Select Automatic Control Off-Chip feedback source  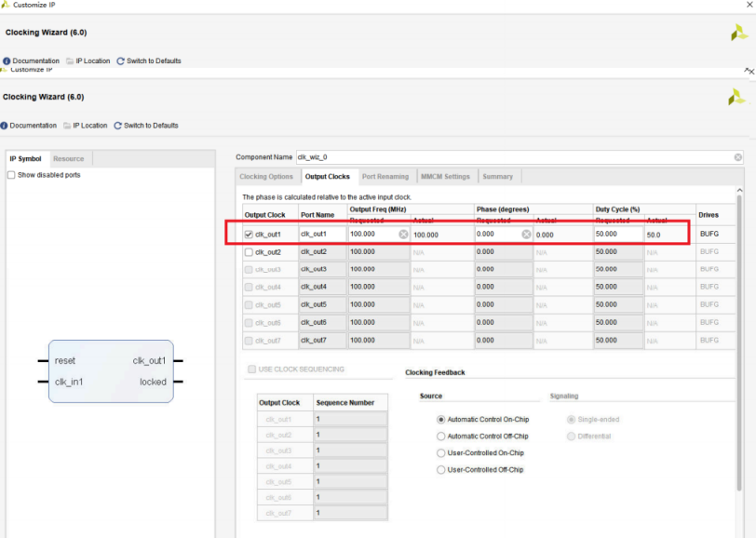pos(441,437)
